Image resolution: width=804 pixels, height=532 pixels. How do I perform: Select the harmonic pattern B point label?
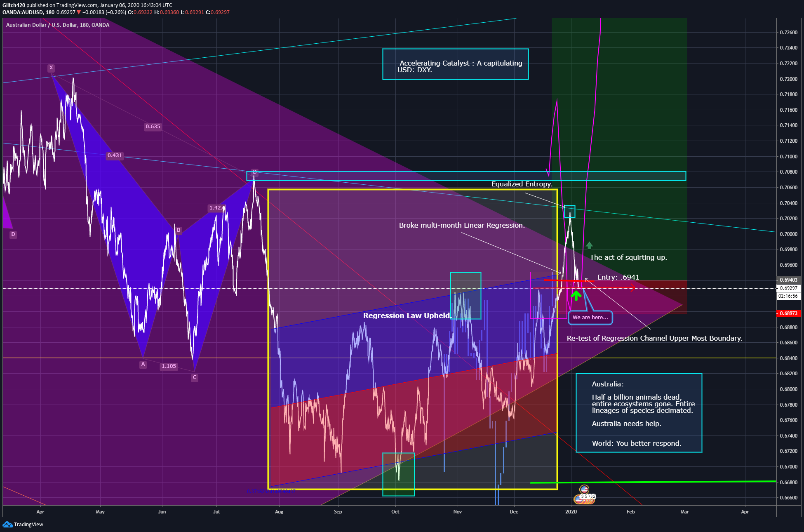pyautogui.click(x=179, y=230)
